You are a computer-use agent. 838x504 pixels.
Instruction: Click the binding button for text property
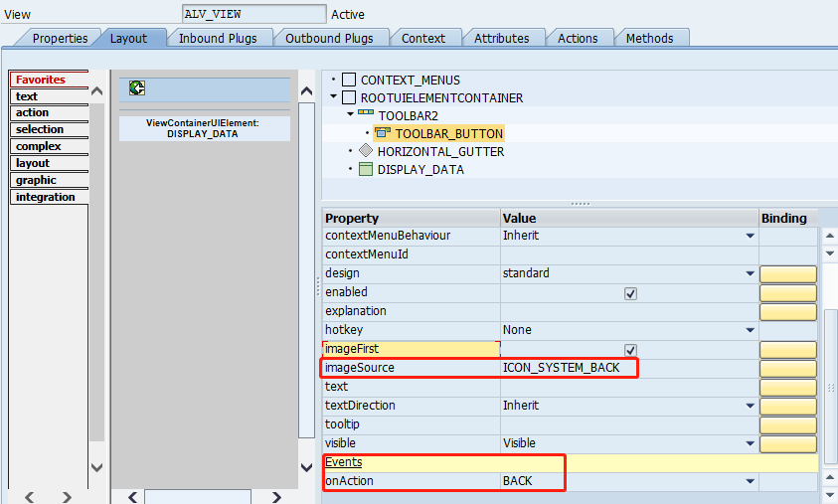788,387
